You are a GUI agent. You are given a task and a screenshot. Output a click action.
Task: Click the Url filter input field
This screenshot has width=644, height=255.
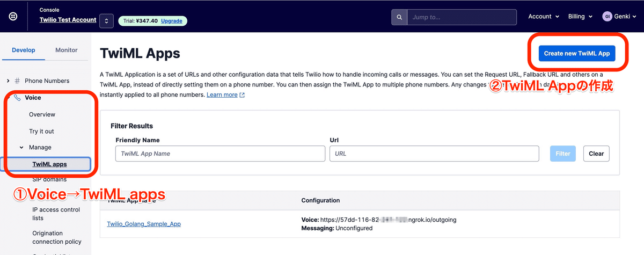[434, 154]
